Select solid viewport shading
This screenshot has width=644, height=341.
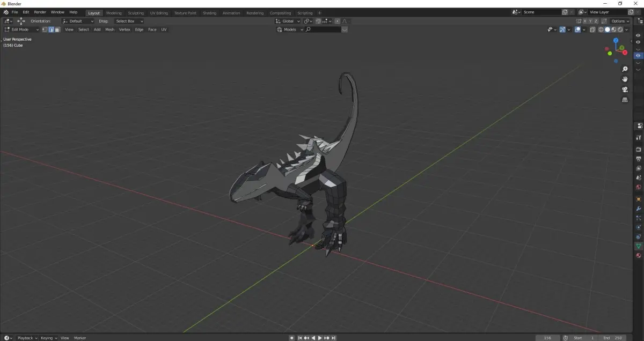coord(608,29)
